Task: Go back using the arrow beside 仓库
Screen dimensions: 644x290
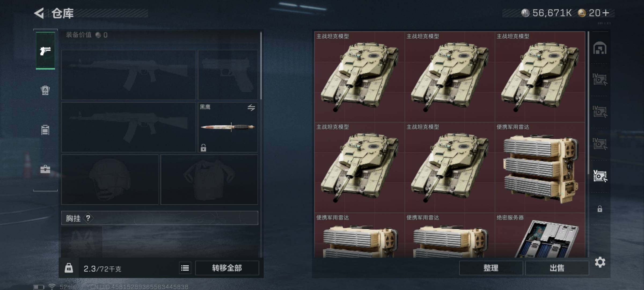Action: 39,13
